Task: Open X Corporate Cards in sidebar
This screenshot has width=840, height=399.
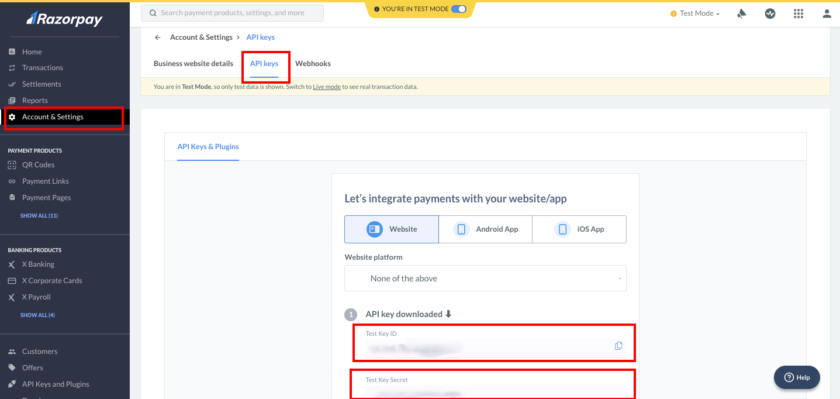Action: tap(52, 281)
